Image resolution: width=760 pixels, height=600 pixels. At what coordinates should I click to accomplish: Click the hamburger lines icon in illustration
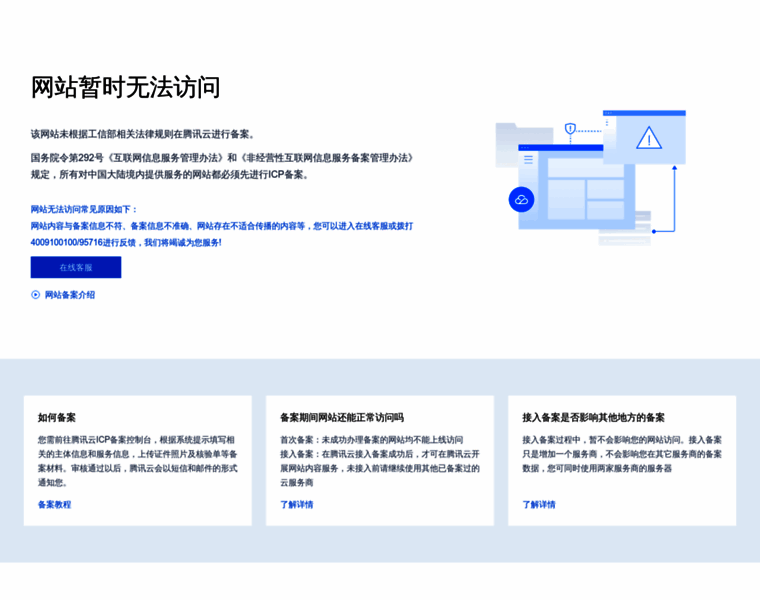tap(528, 159)
